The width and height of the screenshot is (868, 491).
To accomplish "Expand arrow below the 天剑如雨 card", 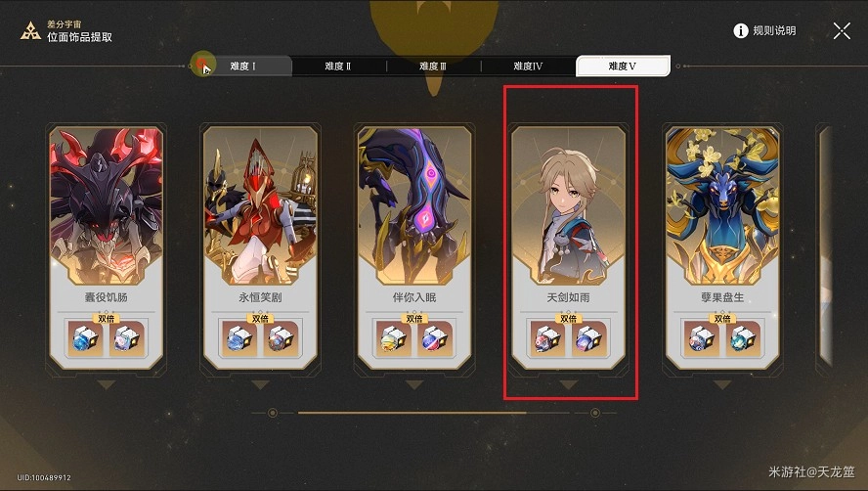I will coord(568,384).
